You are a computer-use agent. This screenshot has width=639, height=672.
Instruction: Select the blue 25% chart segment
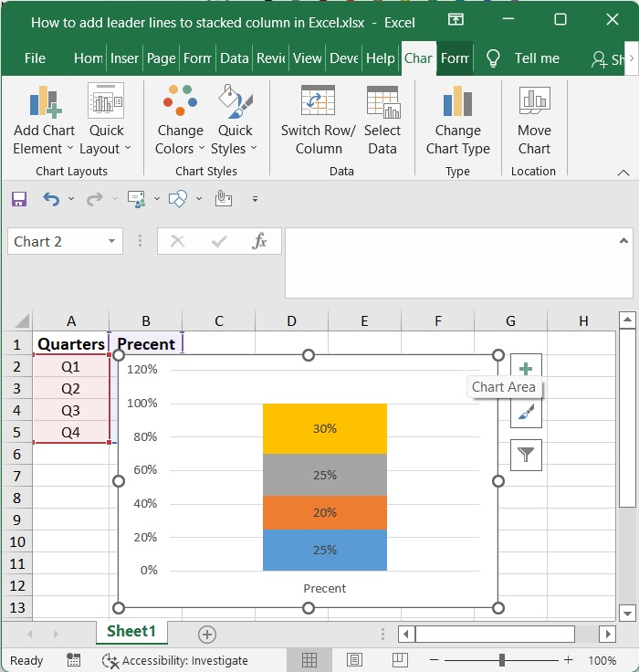tap(325, 551)
